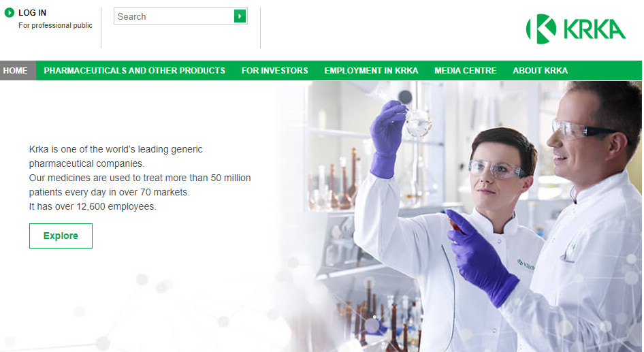644x352 pixels.
Task: Go to EMPLOYMENT IN KRKA section
Action: [x=371, y=71]
